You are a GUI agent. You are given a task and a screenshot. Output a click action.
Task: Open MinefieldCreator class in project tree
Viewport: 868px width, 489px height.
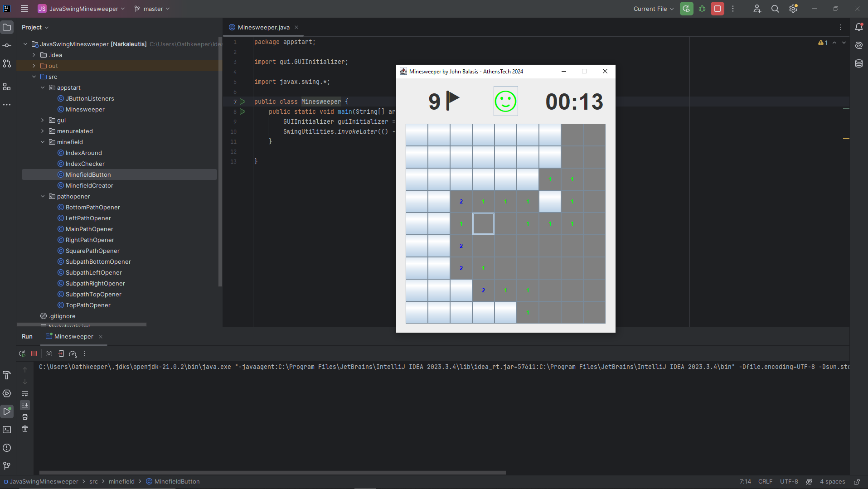89,185
